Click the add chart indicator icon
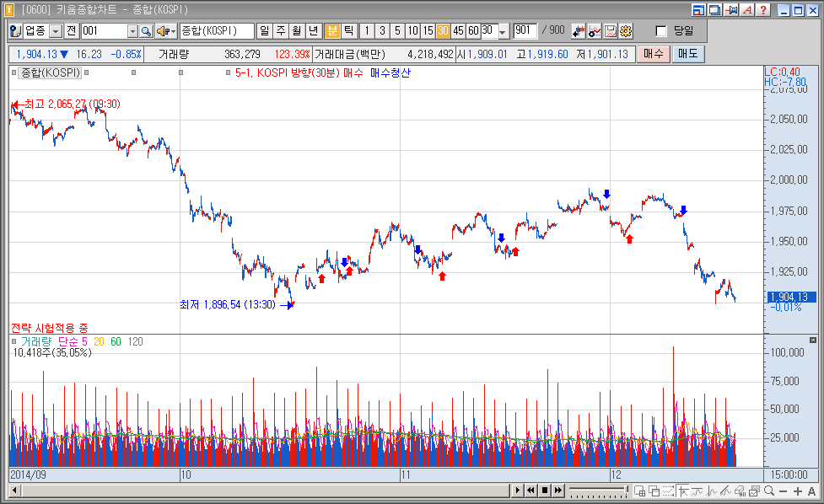 pyautogui.click(x=595, y=31)
